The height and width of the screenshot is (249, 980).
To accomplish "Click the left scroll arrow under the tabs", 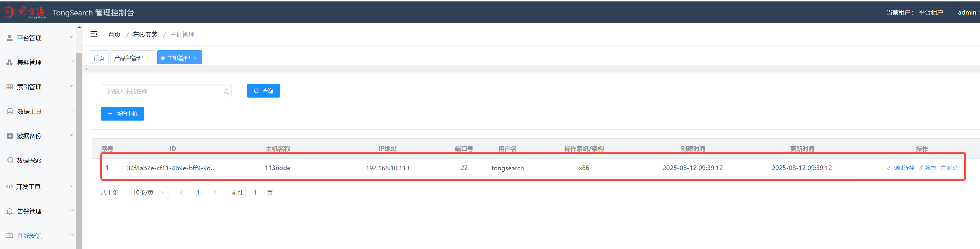I will (87, 69).
